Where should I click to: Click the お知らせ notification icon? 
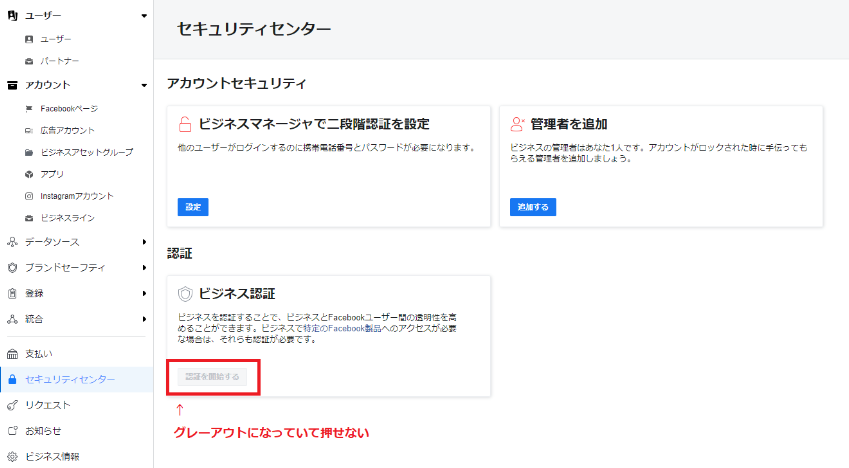click(12, 431)
